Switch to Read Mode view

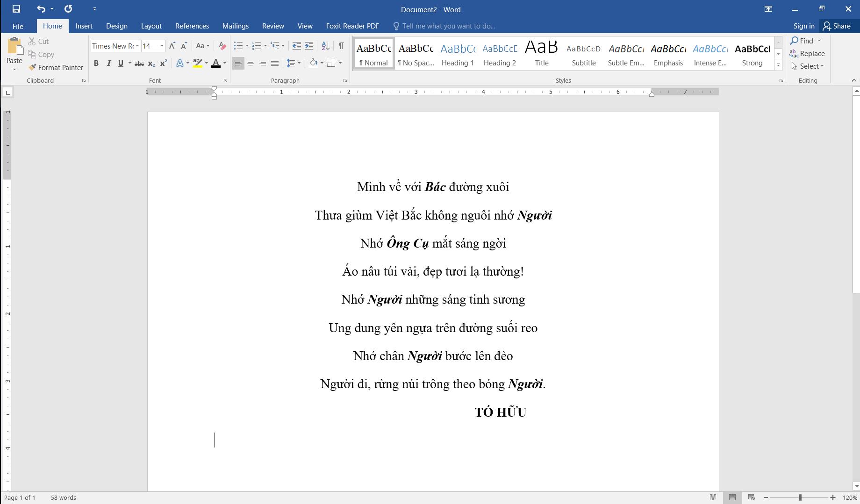[x=713, y=497]
